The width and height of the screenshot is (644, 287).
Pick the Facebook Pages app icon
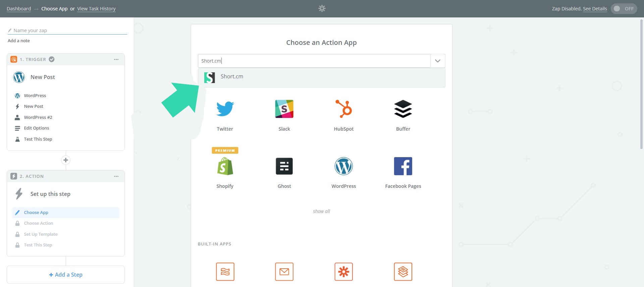point(403,166)
